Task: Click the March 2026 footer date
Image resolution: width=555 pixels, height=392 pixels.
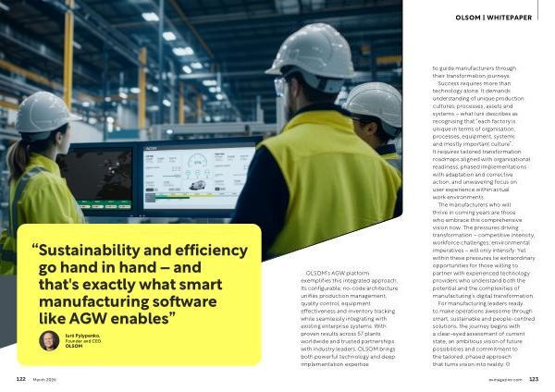Action: point(44,379)
